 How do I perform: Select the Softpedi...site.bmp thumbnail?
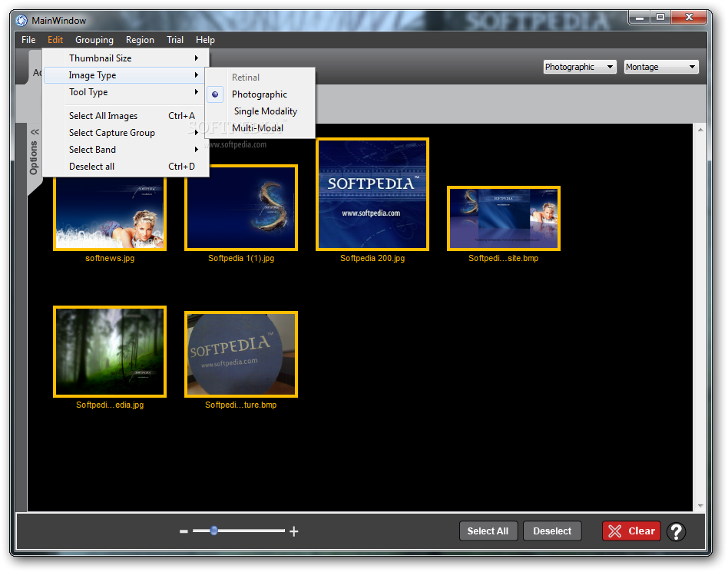[504, 218]
